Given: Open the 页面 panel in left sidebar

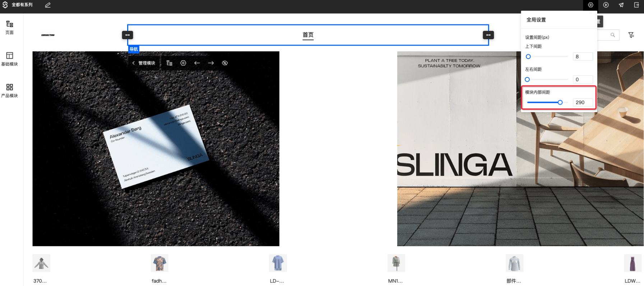Looking at the screenshot, I should [10, 27].
